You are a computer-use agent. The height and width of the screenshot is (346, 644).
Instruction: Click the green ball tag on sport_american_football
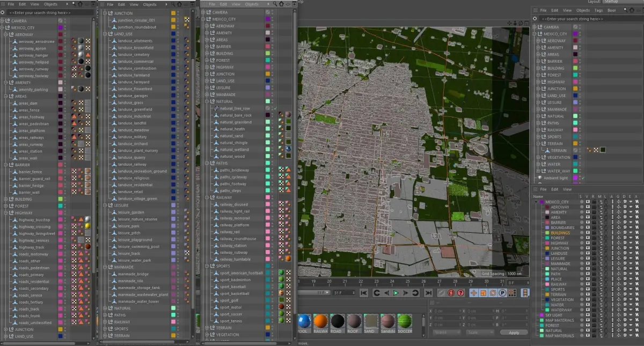(281, 273)
